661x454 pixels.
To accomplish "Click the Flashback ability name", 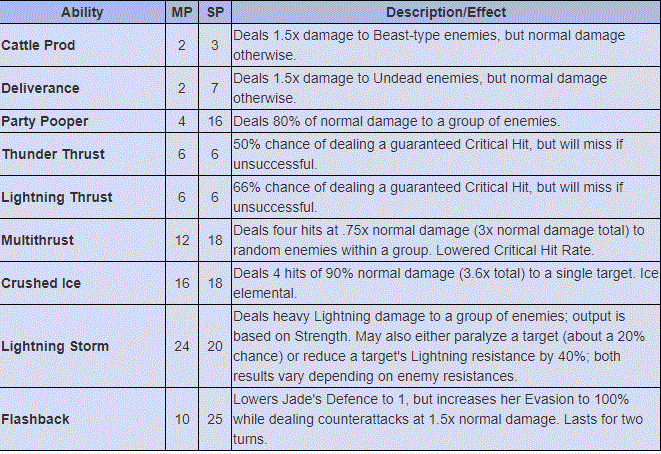I will tap(35, 419).
